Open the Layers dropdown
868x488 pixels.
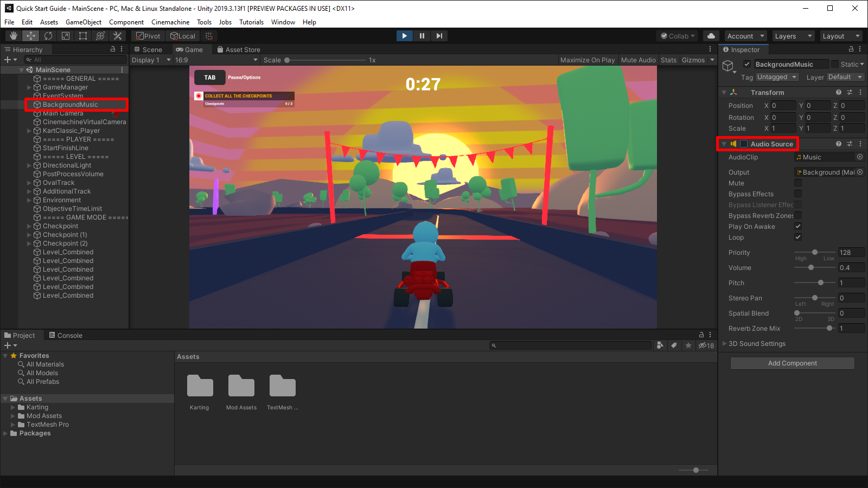[x=793, y=36]
